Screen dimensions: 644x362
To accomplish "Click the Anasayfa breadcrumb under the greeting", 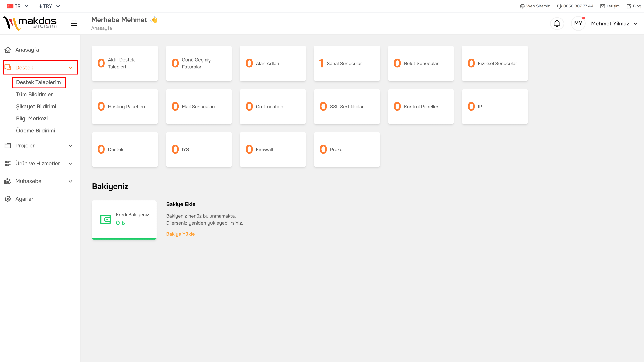I will (x=101, y=28).
